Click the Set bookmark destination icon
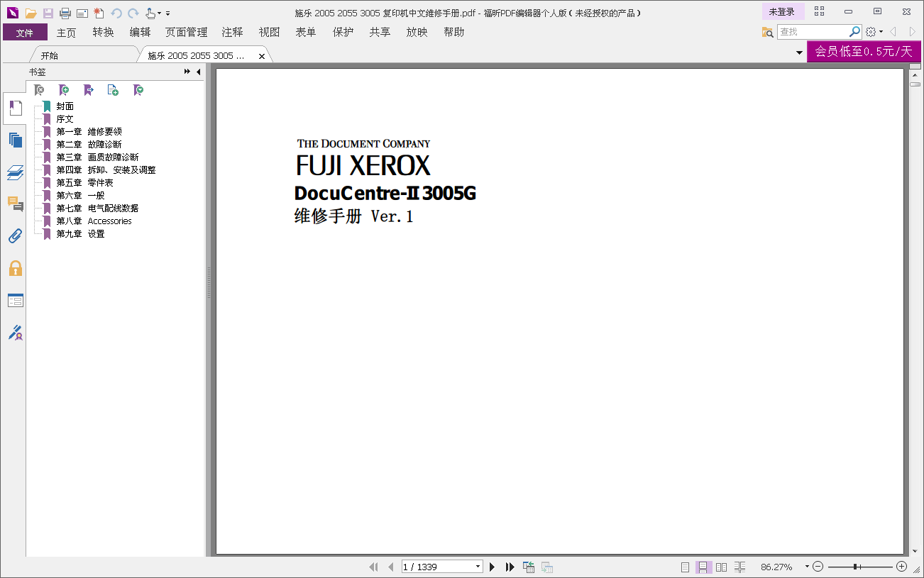The width and height of the screenshot is (924, 578). click(89, 90)
